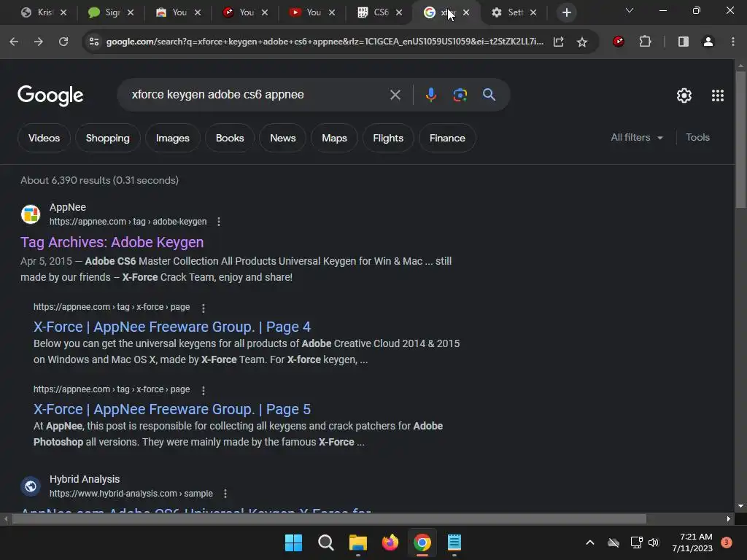
Task: Go back using the browser back arrow
Action: [14, 42]
